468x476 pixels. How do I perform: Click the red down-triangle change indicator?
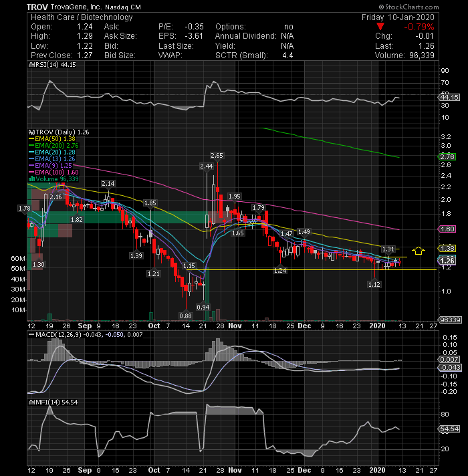380,27
